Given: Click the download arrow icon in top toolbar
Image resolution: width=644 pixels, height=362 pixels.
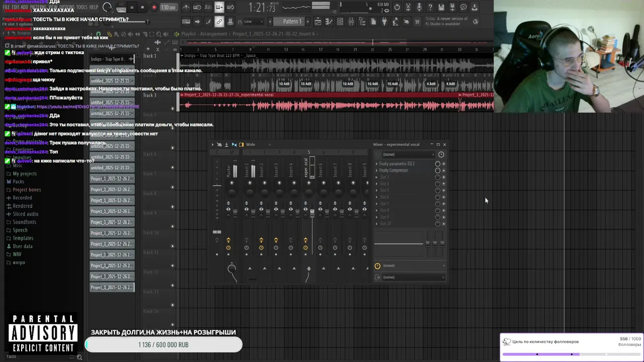Looking at the screenshot, I should [474, 8].
